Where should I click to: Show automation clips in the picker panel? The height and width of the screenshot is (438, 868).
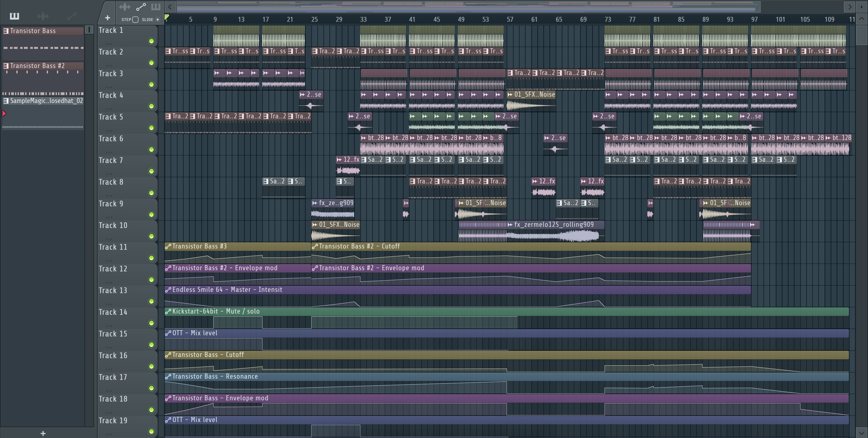72,16
